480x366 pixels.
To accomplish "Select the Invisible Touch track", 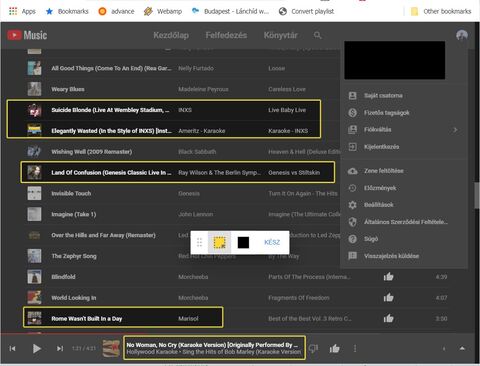I will pos(71,194).
